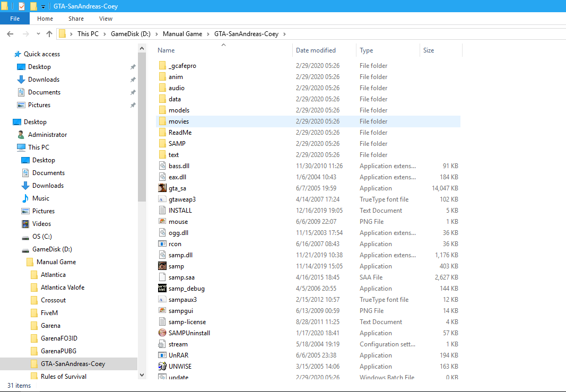This screenshot has width=566, height=392.
Task: Select the models folder name
Action: [x=179, y=110]
